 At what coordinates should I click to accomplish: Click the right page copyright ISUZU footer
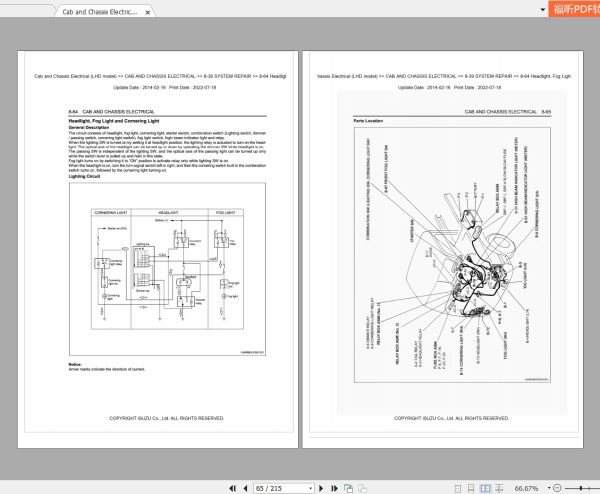click(452, 418)
